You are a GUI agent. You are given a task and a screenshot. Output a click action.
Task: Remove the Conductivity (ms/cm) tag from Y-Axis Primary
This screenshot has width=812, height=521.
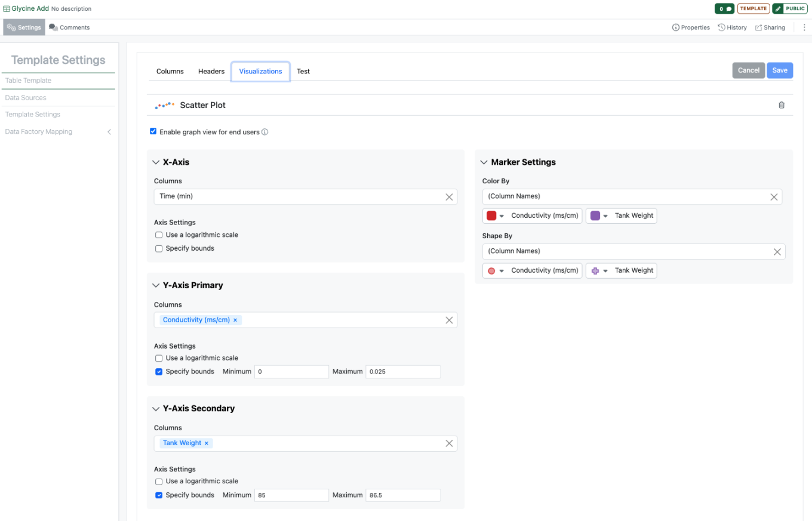[x=235, y=320]
